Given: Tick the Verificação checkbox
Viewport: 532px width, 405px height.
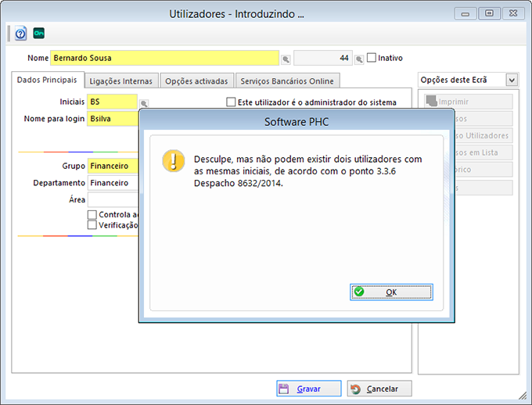Looking at the screenshot, I should 92,225.
